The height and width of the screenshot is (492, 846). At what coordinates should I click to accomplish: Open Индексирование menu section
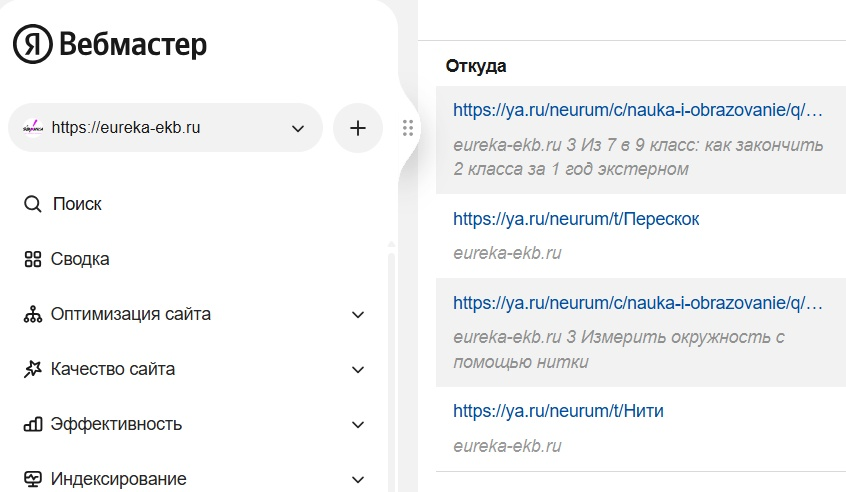[119, 479]
